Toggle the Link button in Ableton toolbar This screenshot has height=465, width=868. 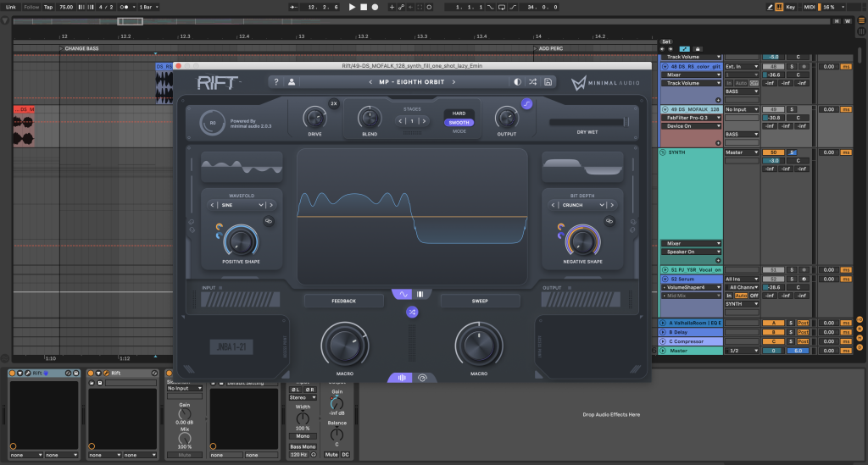pos(10,7)
